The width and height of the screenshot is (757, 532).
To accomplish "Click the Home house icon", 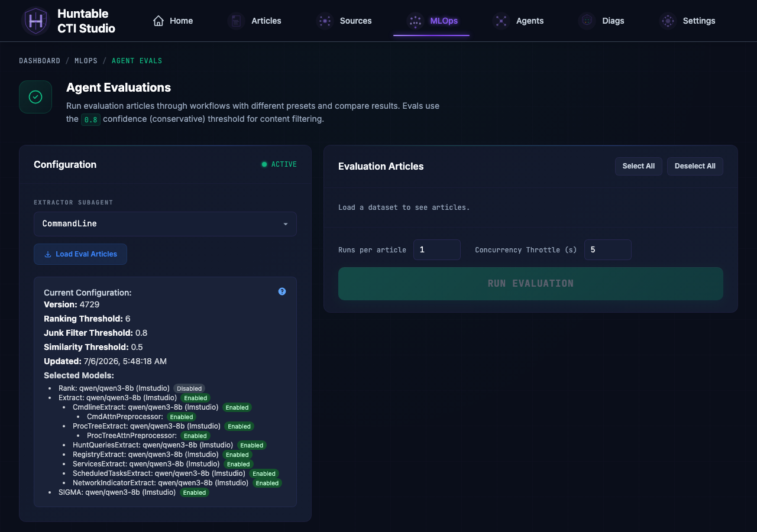I will [x=158, y=21].
